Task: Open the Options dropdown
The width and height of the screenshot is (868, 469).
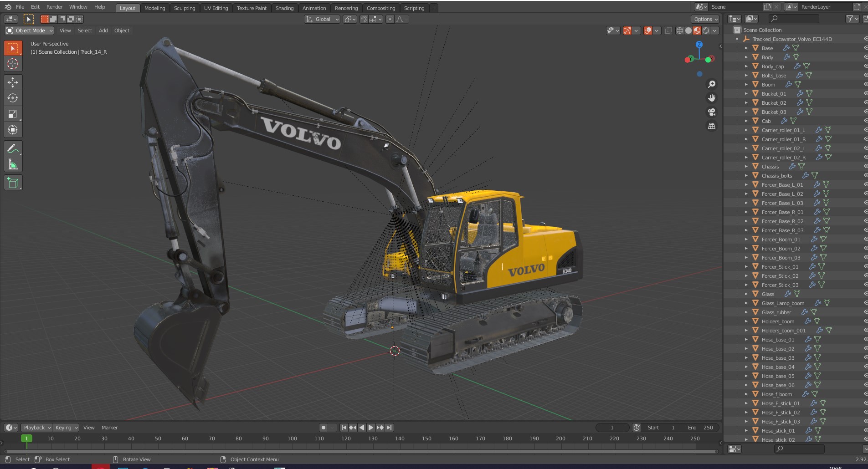Action: click(x=705, y=19)
